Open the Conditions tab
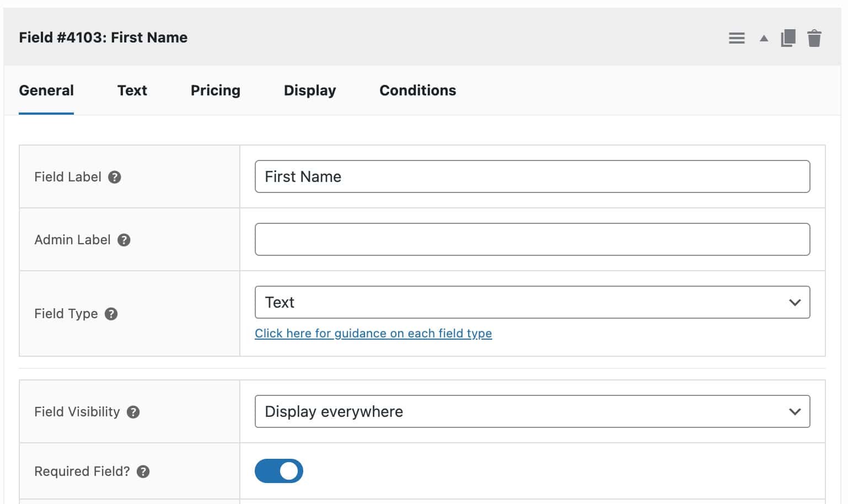The image size is (848, 504). (417, 90)
